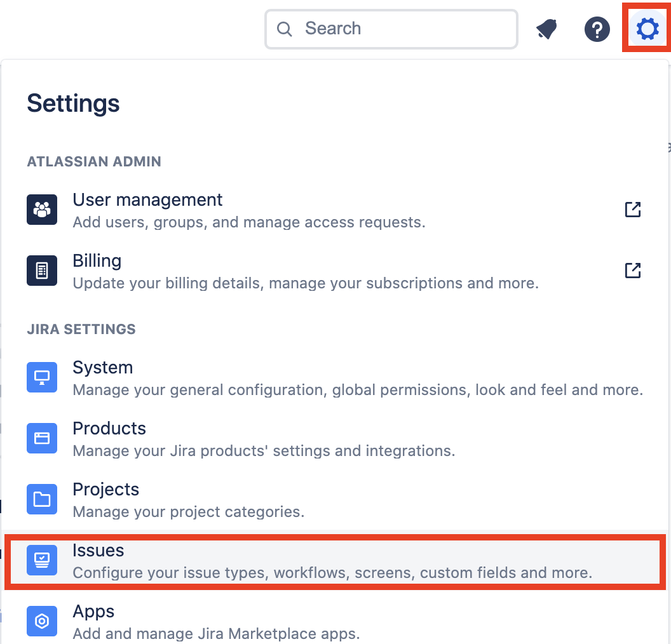
Task: Click the Apps hexagon icon
Action: [42, 621]
